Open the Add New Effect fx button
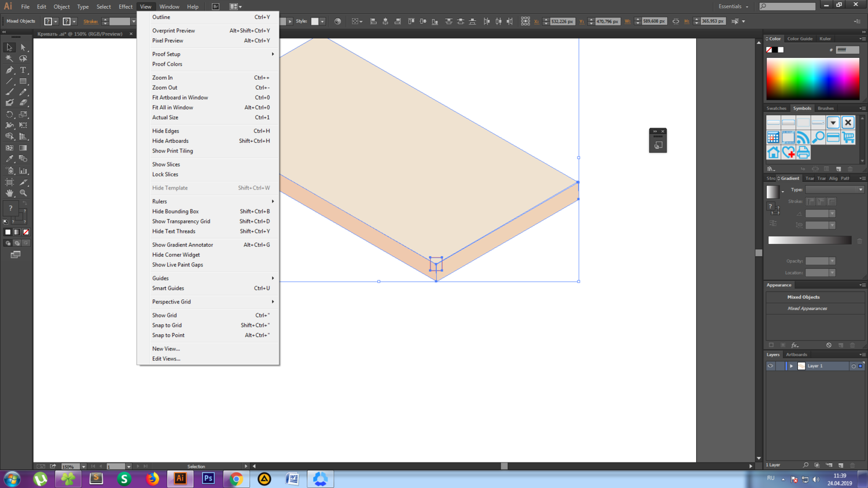868x488 pixels. 795,345
